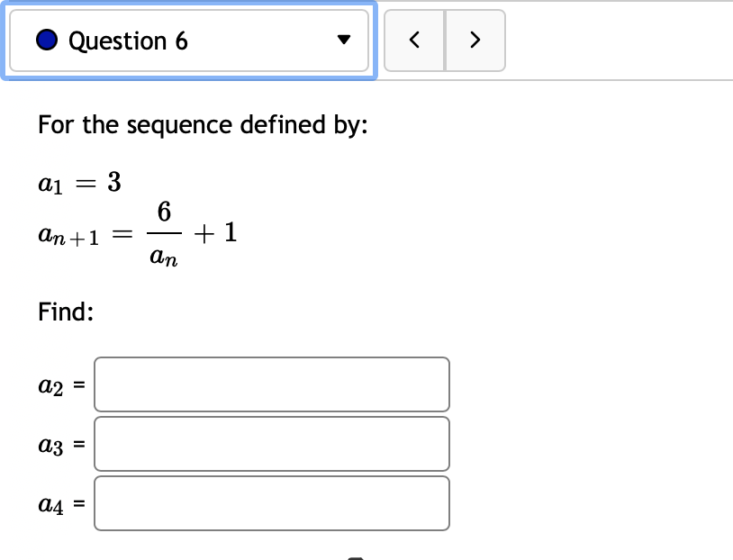Select the blue status dot on Question 6
This screenshot has height=560, width=733.
[46, 40]
